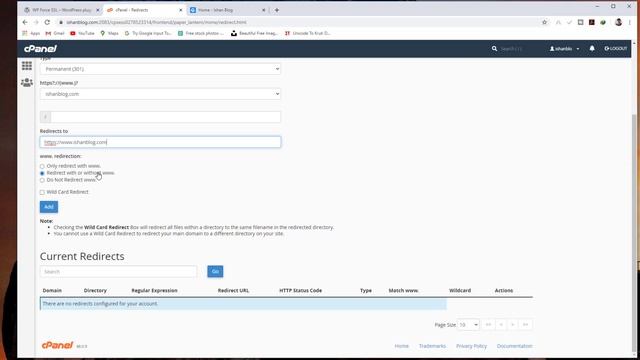Open Unicode To Kruti bookmark
640x360 pixels.
point(307,33)
